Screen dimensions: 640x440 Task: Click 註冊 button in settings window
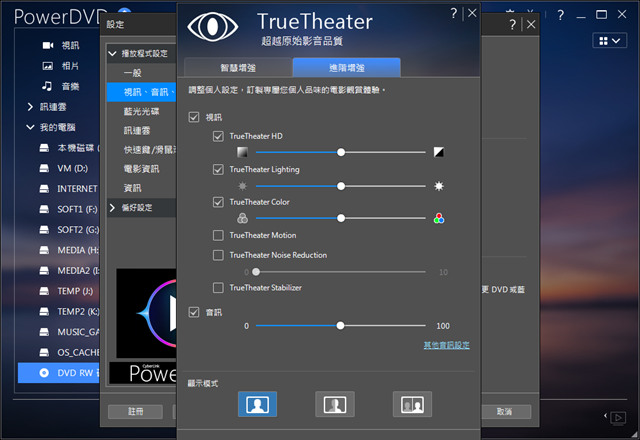(136, 411)
